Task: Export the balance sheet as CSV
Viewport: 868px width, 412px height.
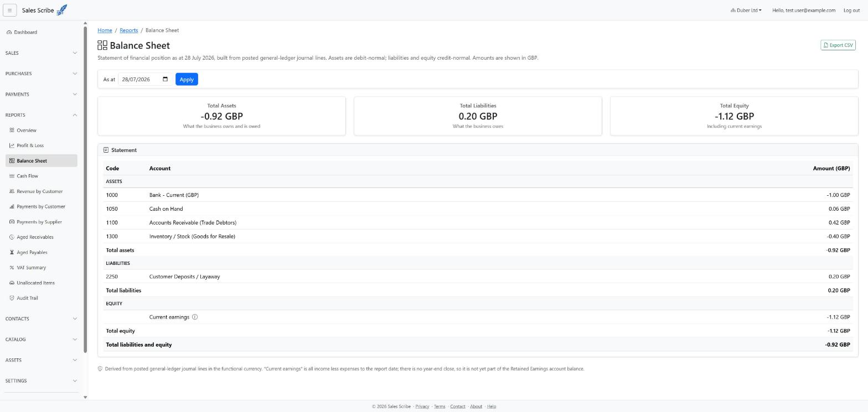Action: tap(838, 45)
